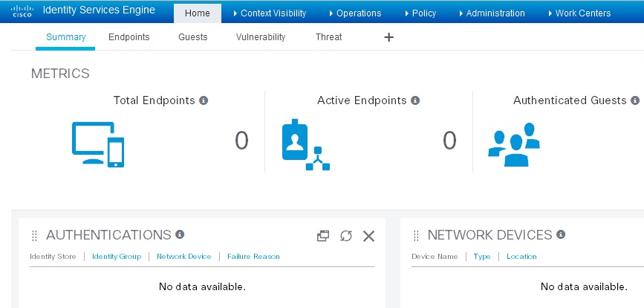
Task: Select Identity Group filter in Authentications
Action: 117,257
